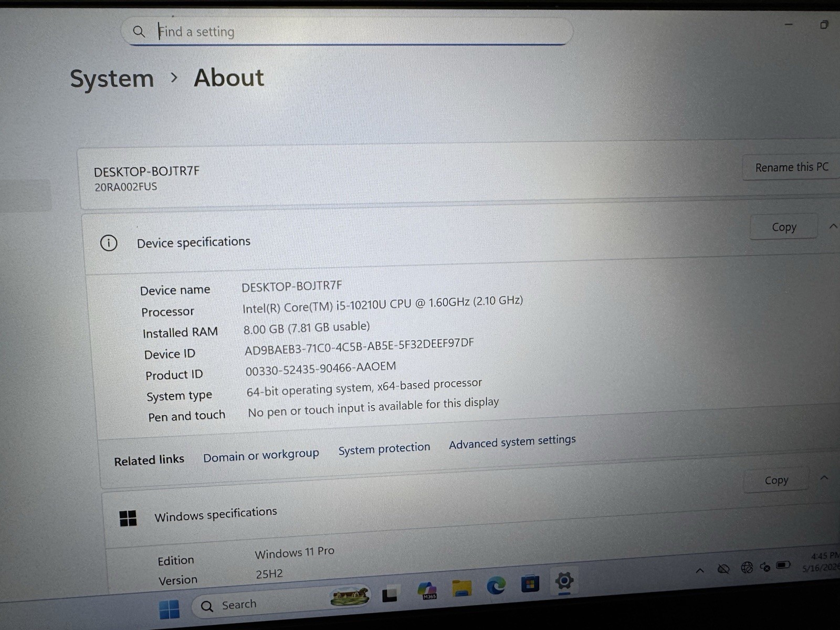Viewport: 840px width, 630px height.
Task: Select the device name value DESKTOP-BOJTR7F
Action: pyautogui.click(x=291, y=286)
